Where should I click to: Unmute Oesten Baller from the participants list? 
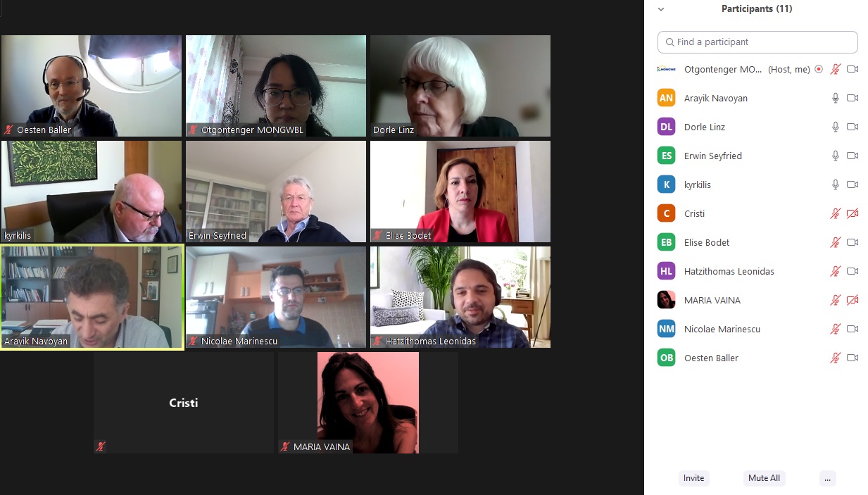click(836, 358)
